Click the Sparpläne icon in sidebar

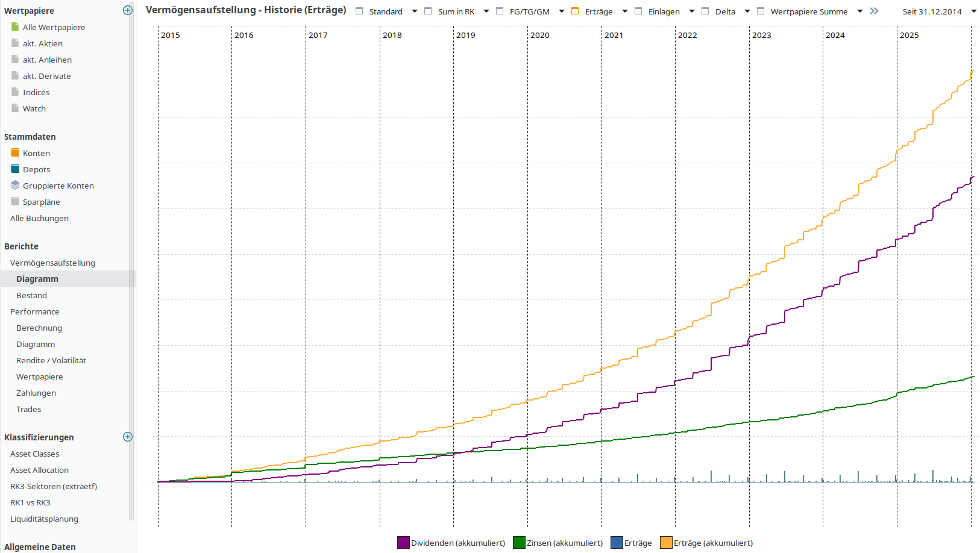pyautogui.click(x=15, y=202)
